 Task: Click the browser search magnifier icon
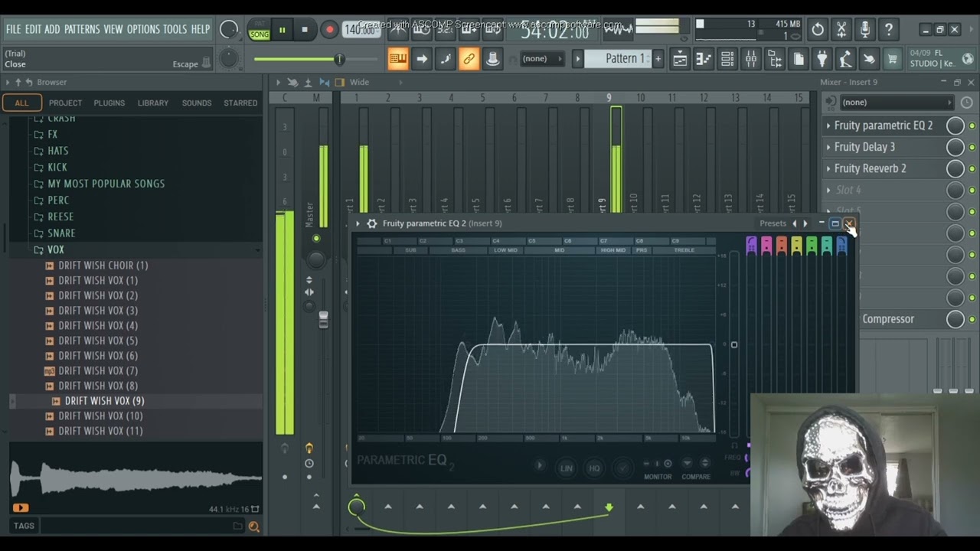(253, 527)
